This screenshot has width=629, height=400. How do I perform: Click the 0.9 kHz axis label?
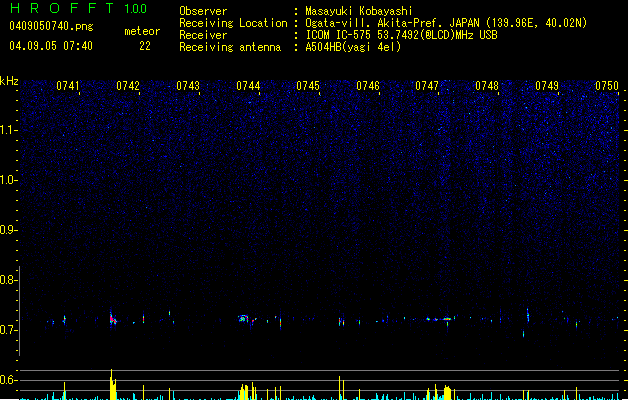pos(8,230)
